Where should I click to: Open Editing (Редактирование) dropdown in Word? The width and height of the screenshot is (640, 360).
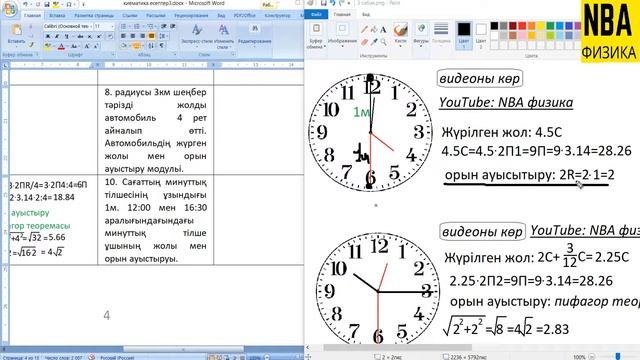pyautogui.click(x=255, y=35)
